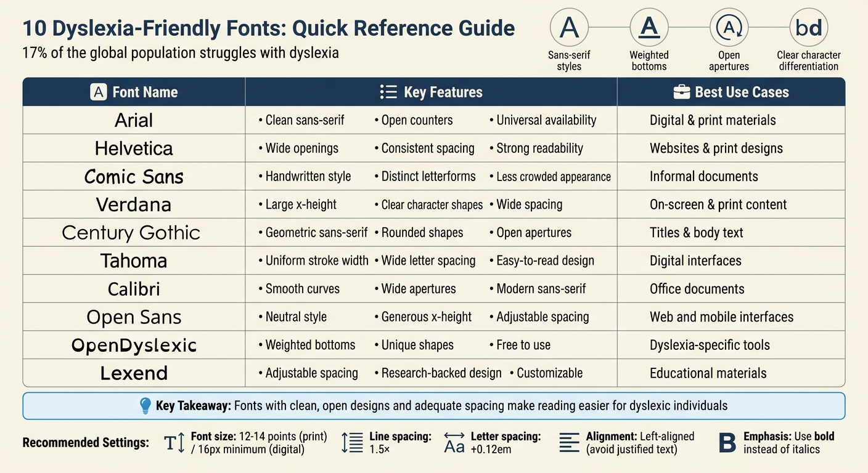Image resolution: width=868 pixels, height=473 pixels.
Task: Click the main guide title heading
Action: click(269, 28)
